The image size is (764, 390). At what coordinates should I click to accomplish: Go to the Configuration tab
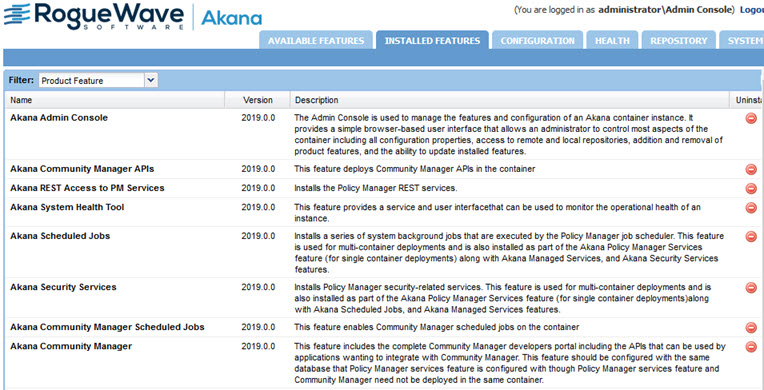(537, 40)
